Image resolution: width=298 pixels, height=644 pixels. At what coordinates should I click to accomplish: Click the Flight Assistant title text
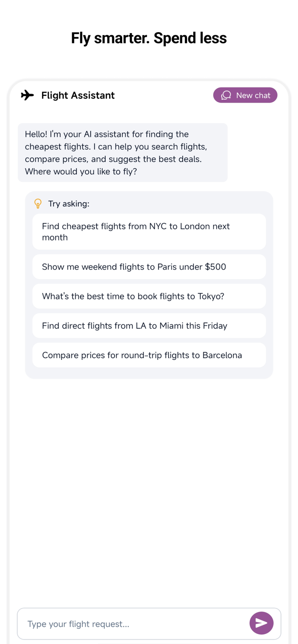[x=78, y=95]
